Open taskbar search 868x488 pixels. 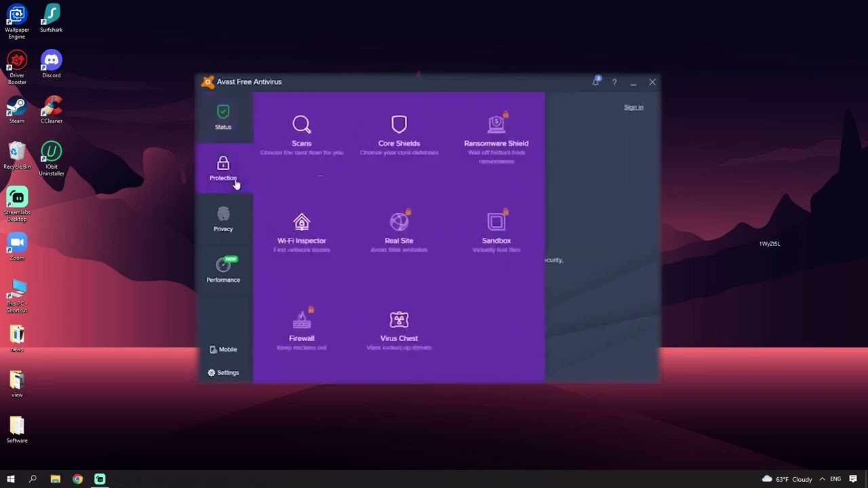33,479
